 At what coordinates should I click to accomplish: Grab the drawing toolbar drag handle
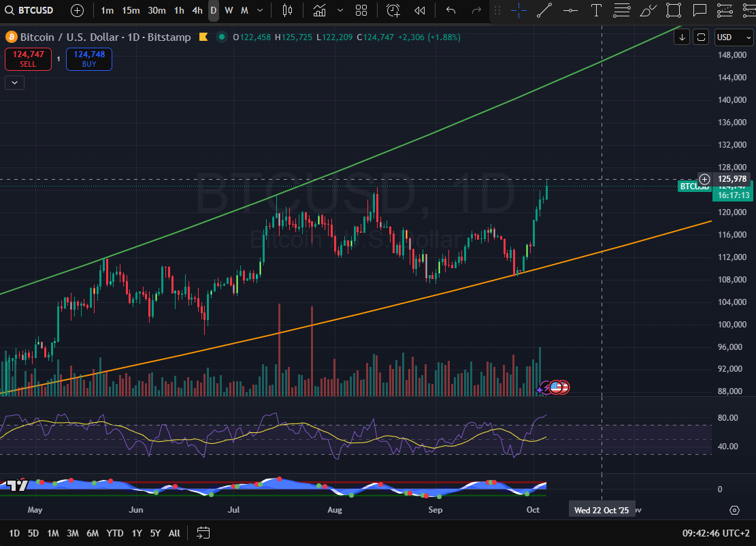point(497,10)
